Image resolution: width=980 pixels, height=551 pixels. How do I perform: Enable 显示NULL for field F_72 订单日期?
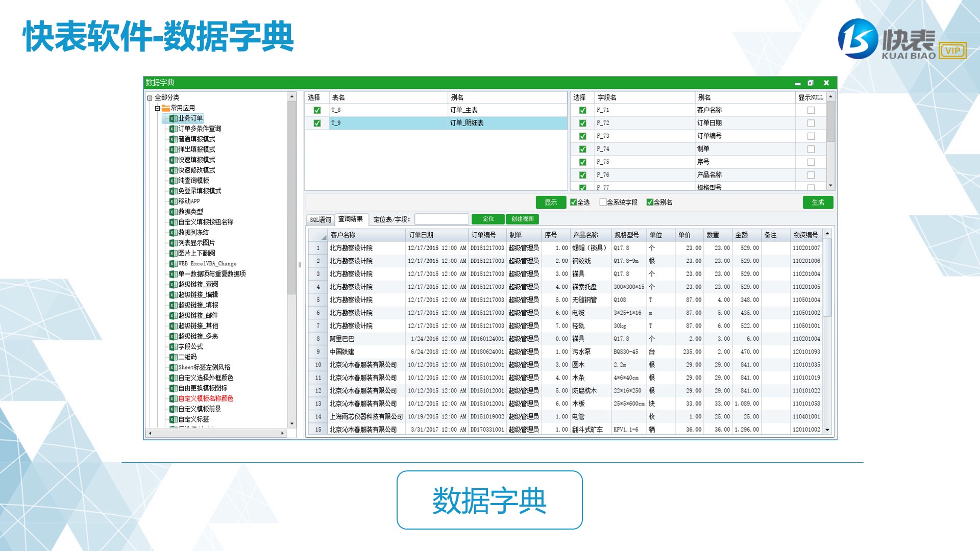(x=811, y=123)
